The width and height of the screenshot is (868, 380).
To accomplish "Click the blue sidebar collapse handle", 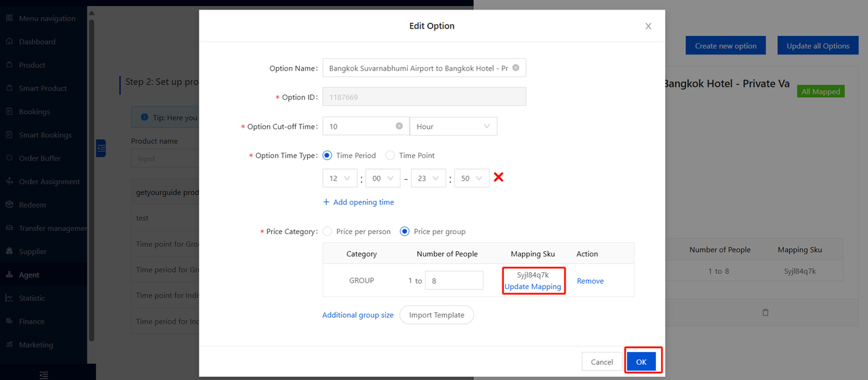I will (101, 148).
